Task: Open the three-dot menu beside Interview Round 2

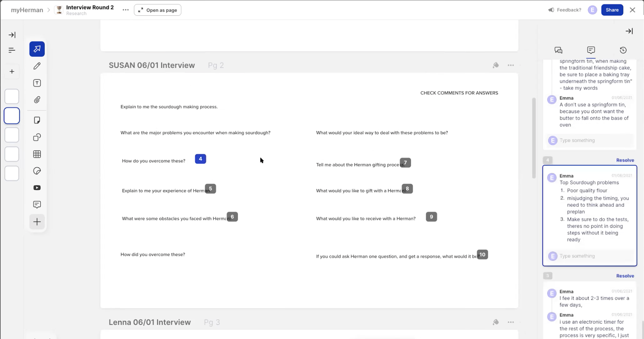Action: coord(126,10)
